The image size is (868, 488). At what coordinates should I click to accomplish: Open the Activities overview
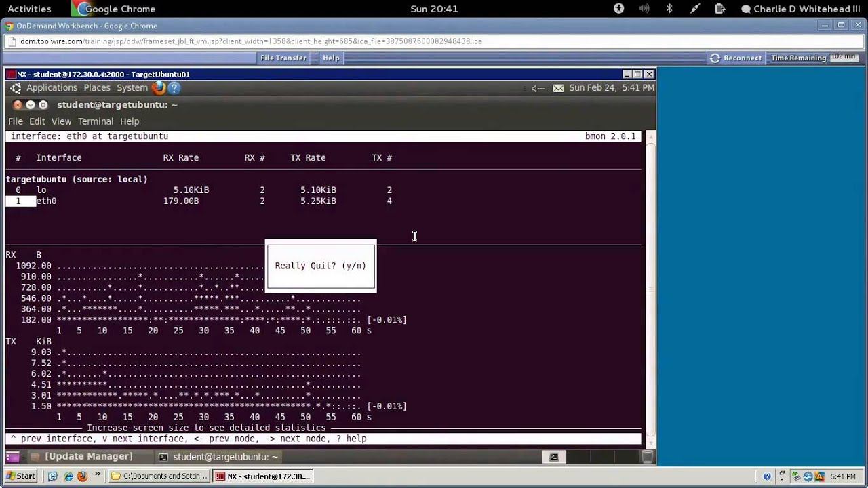coord(29,9)
